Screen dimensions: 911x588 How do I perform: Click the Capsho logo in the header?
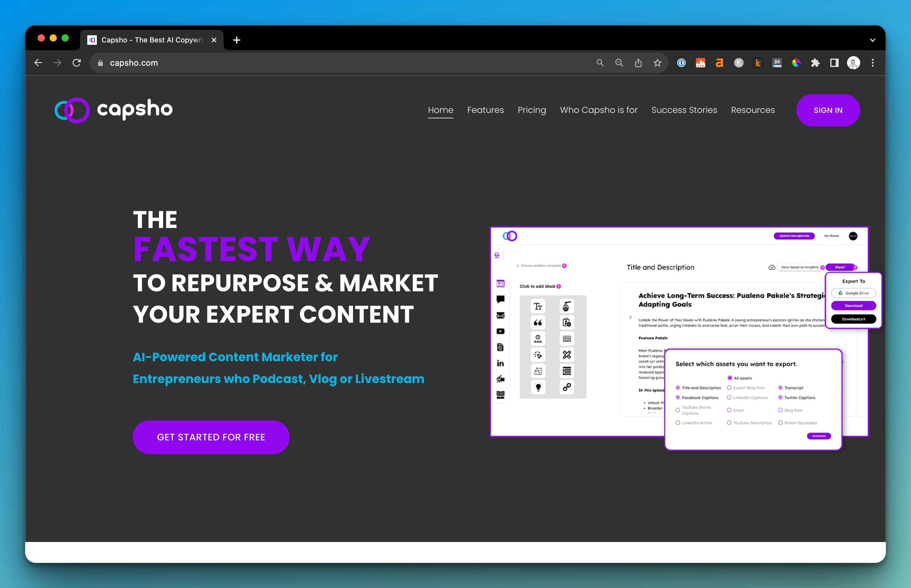[114, 110]
